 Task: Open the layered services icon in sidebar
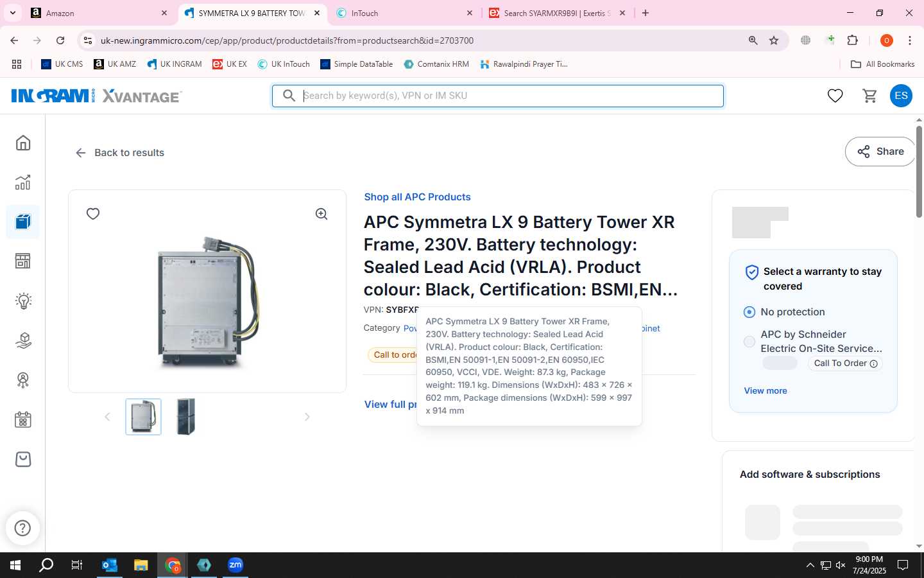click(23, 340)
